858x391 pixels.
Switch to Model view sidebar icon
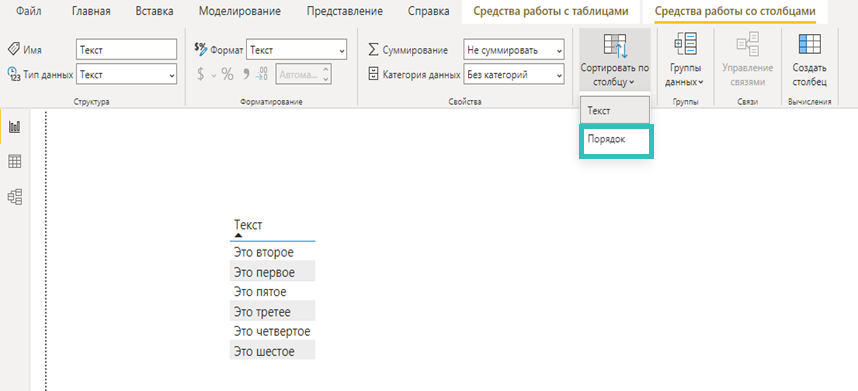[x=15, y=196]
